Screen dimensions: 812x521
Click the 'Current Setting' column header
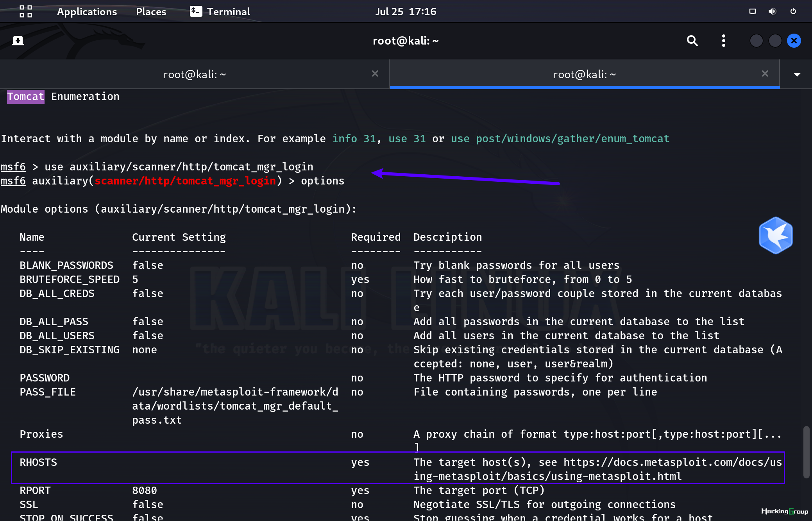pyautogui.click(x=179, y=237)
